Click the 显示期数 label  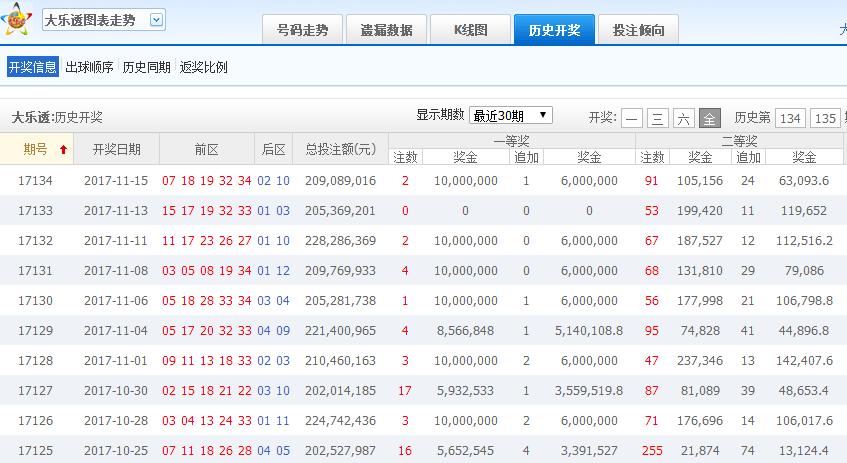point(440,115)
